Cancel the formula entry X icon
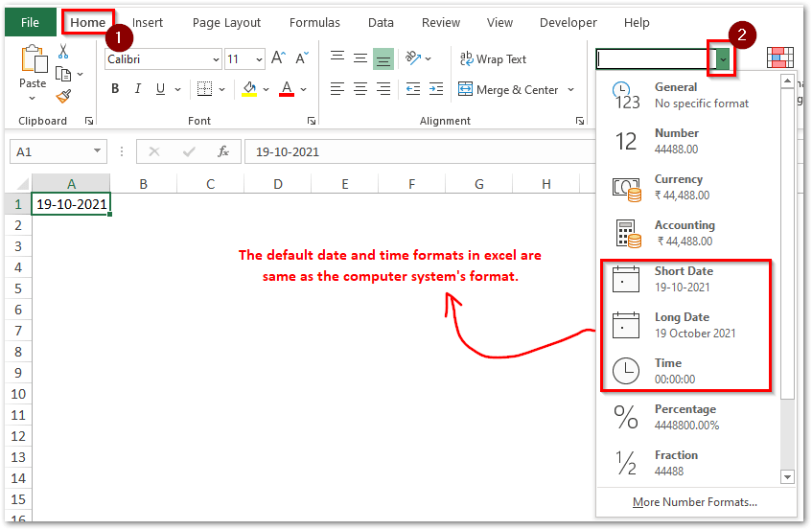Viewport: 812px width, 530px height. coord(153,151)
